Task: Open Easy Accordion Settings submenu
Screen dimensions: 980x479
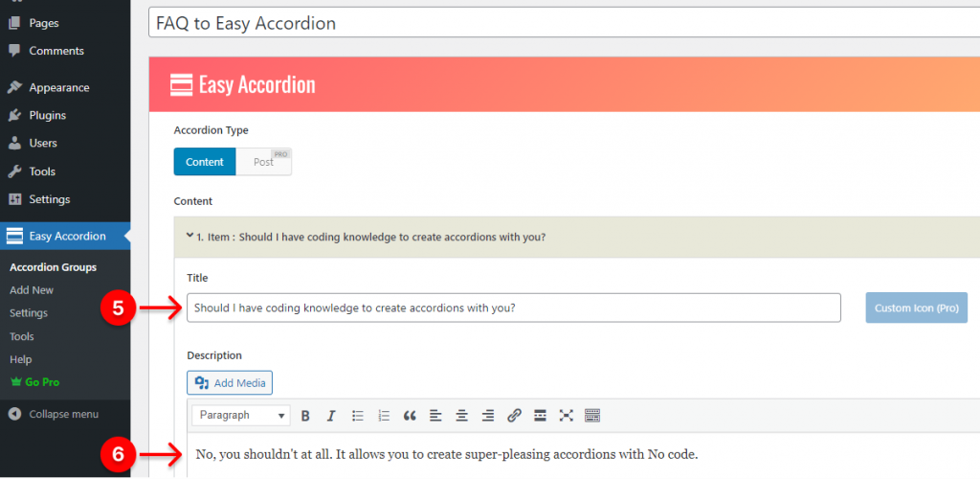Action: (29, 312)
